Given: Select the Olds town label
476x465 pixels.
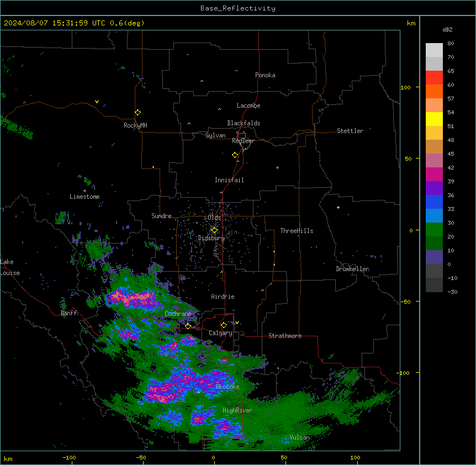Looking at the screenshot, I should pos(214,218).
